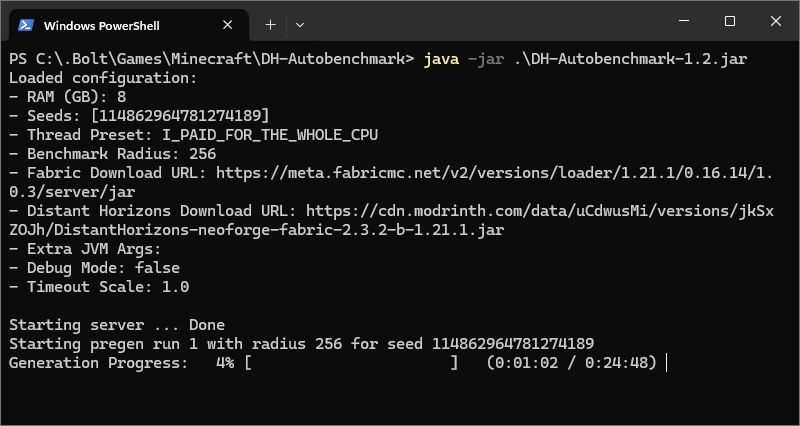This screenshot has height=426, width=800.
Task: Click the PowerShell icon in the tab
Action: pos(28,25)
